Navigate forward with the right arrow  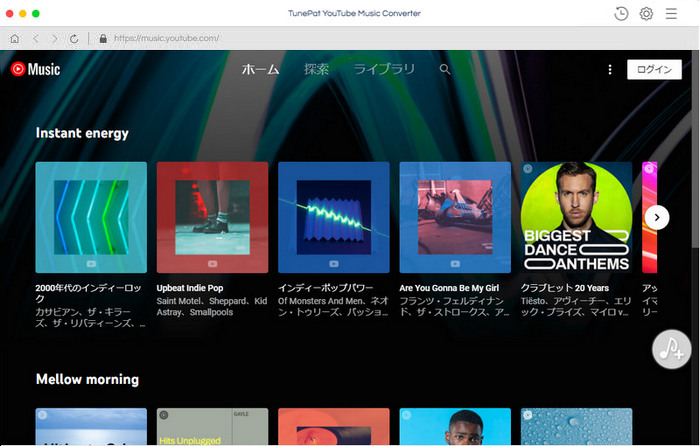pos(54,39)
